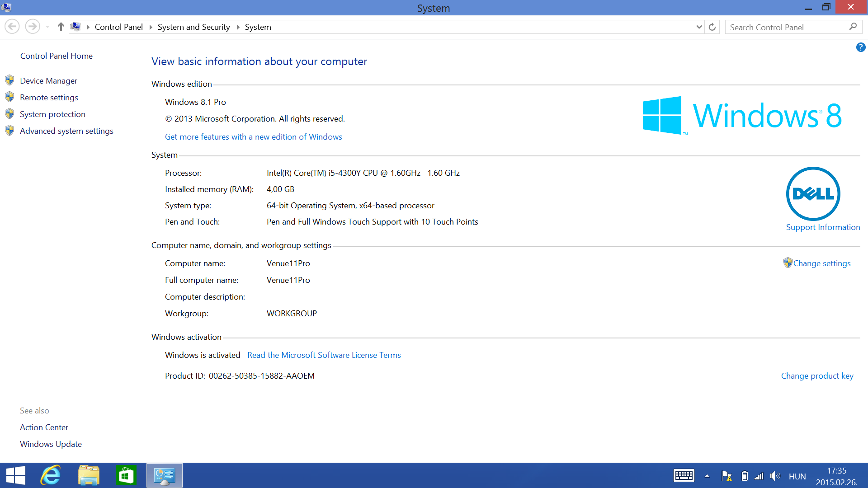Open recent locations dropdown arrow
The image size is (868, 488).
point(47,27)
